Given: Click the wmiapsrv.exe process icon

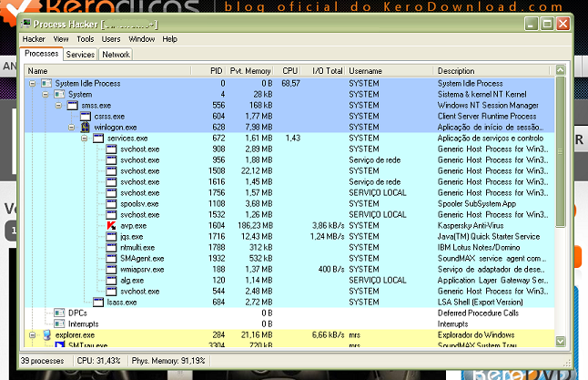Looking at the screenshot, I should click(x=111, y=269).
